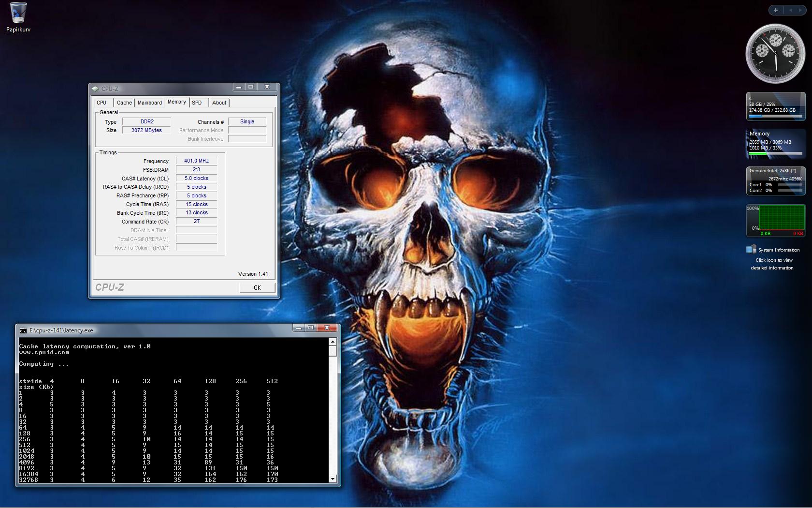Viewport: 812px width, 508px height.
Task: Click the RAS# Precharge value field
Action: pyautogui.click(x=196, y=195)
